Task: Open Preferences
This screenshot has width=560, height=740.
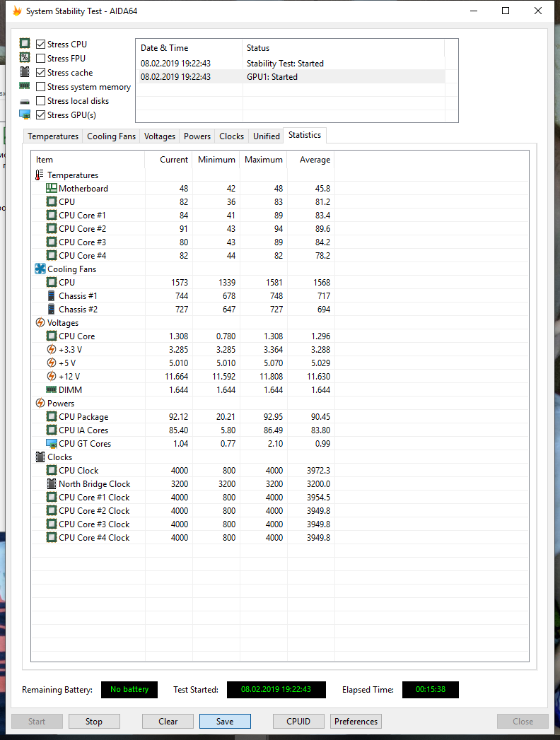Action: (x=356, y=721)
